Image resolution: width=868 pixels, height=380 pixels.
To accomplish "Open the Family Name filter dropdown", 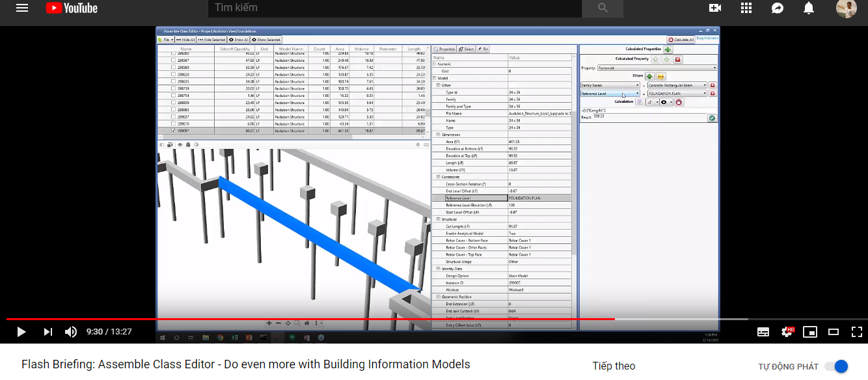I will click(x=610, y=85).
